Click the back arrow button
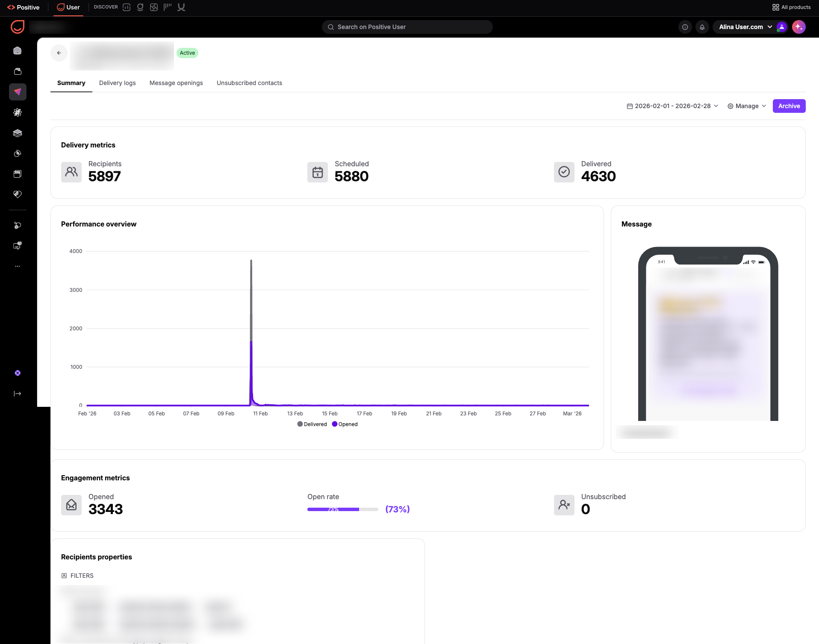819x644 pixels. 59,53
